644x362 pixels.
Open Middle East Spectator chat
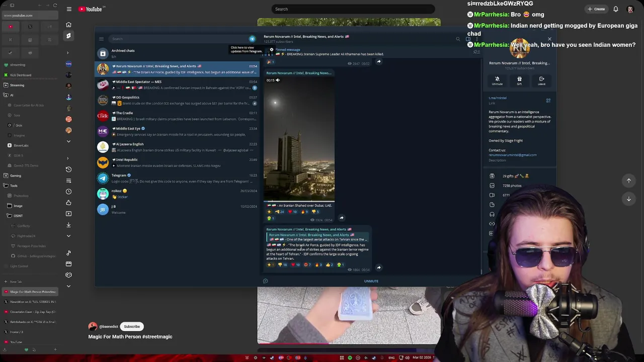[x=177, y=84]
